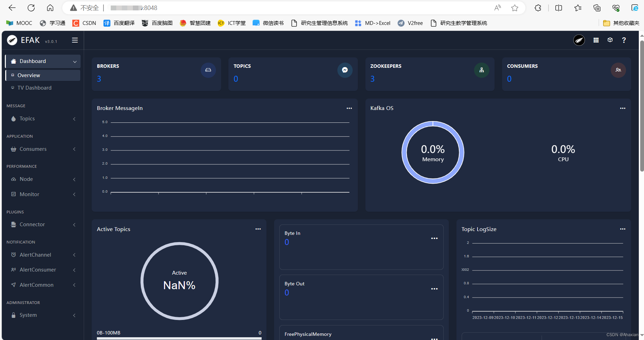
Task: Open Active Topics options ellipsis
Action: [258, 229]
